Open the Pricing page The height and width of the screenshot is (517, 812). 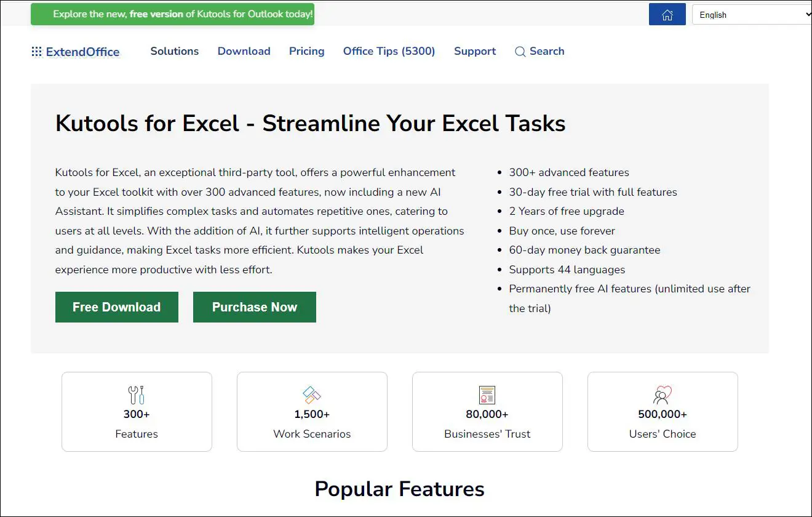click(x=306, y=52)
